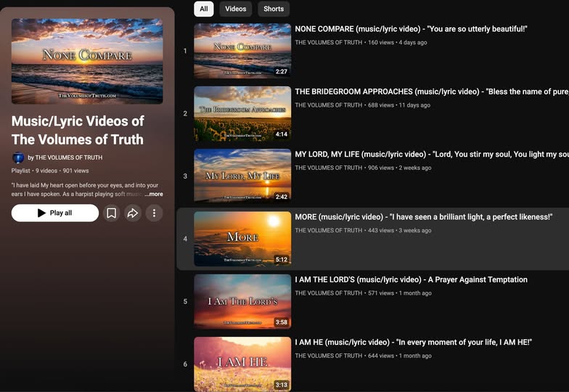Click '9 videos · 901 views' playlist info
569x392 pixels.
pos(62,171)
